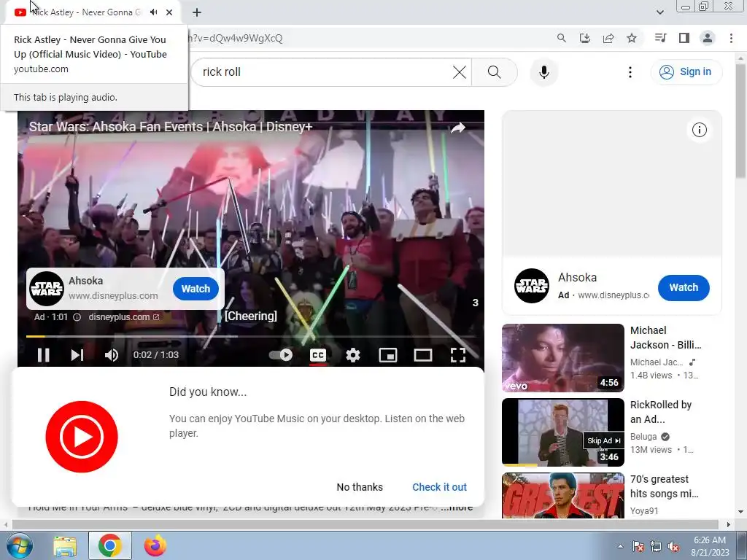The height and width of the screenshot is (560, 747).
Task: Click the vertical page scrollbar
Action: coord(741,122)
